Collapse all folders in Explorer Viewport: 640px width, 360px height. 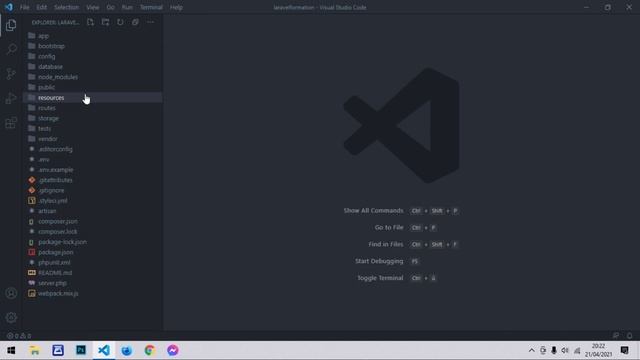click(x=135, y=22)
